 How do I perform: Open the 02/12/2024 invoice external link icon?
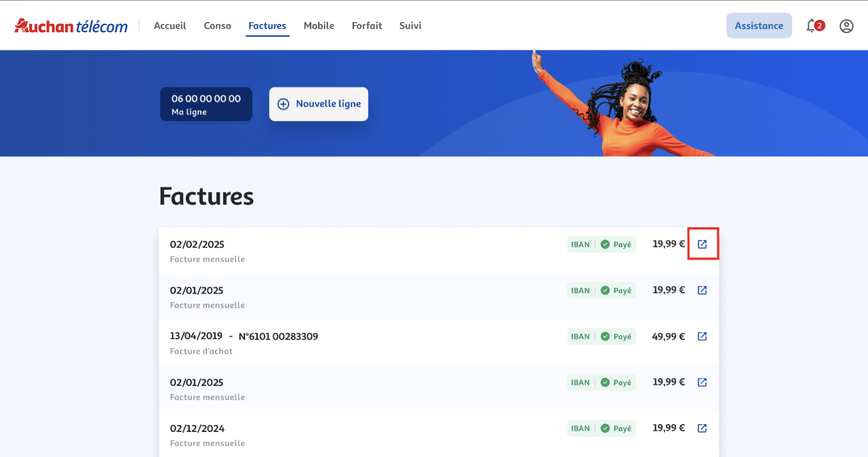(x=702, y=428)
